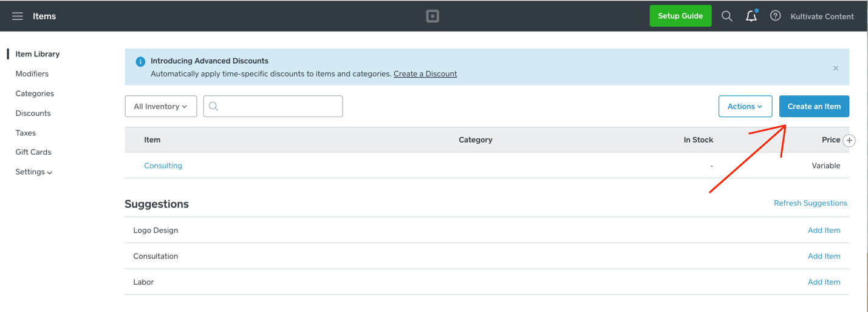Click the help question mark icon
Screen dimensions: 868x312
point(775,16)
